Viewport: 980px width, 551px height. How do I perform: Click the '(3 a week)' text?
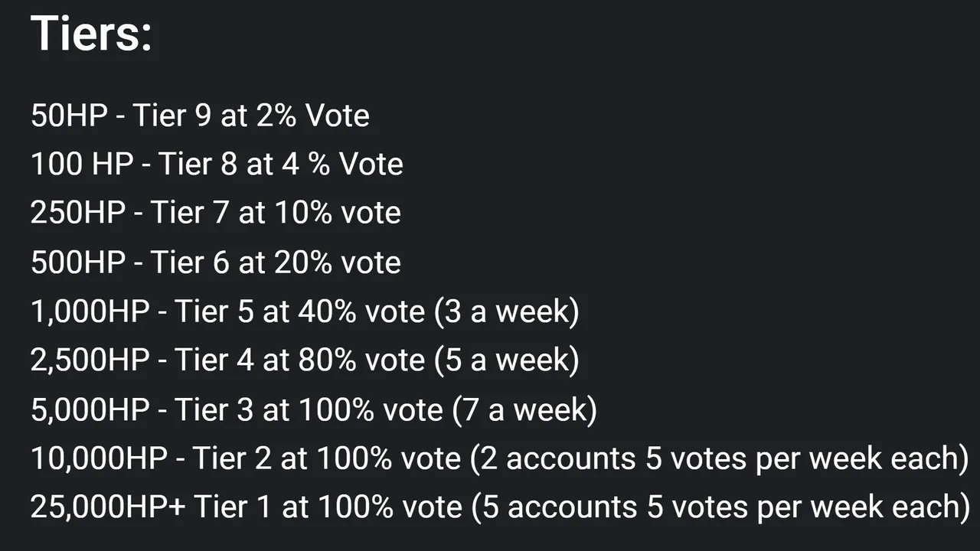pyautogui.click(x=506, y=312)
